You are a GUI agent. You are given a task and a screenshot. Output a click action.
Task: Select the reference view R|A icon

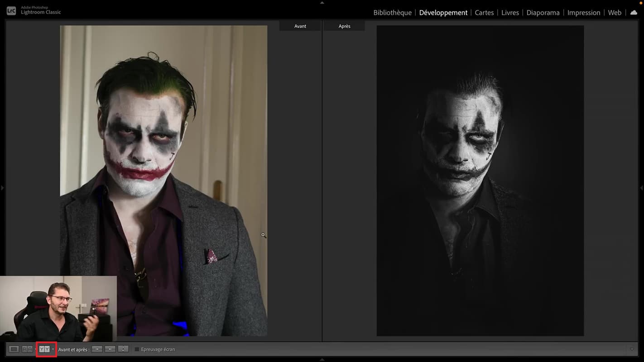[x=27, y=349]
